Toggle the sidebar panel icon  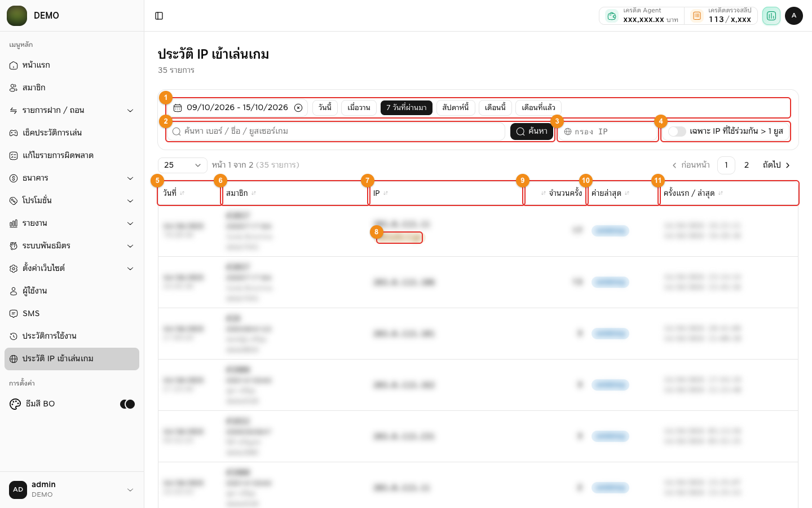[x=159, y=16]
